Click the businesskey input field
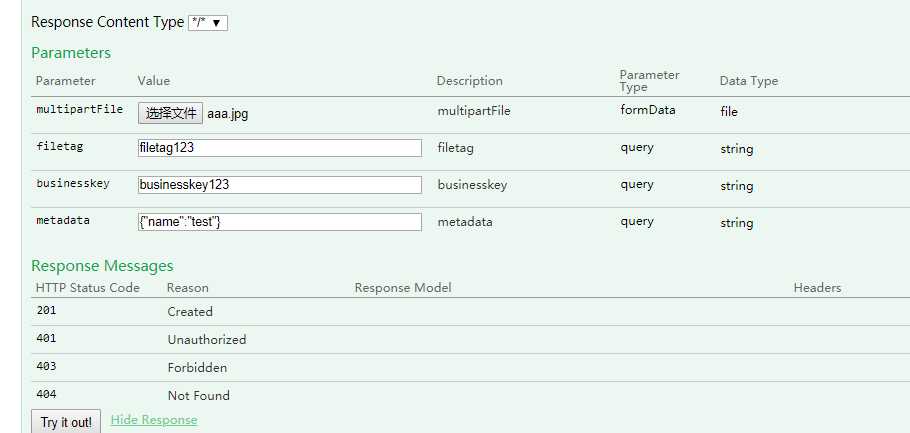 [x=280, y=185]
